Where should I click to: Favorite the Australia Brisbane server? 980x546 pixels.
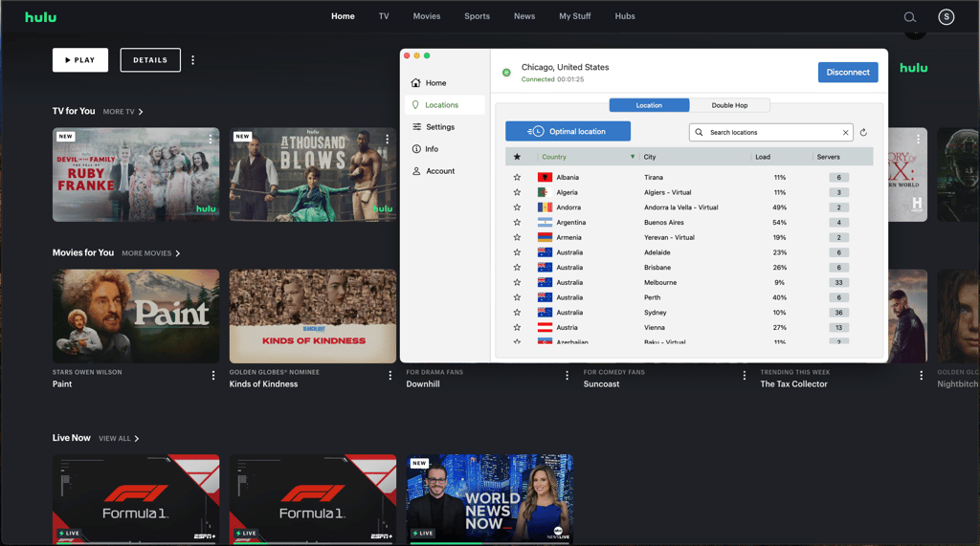click(x=517, y=268)
